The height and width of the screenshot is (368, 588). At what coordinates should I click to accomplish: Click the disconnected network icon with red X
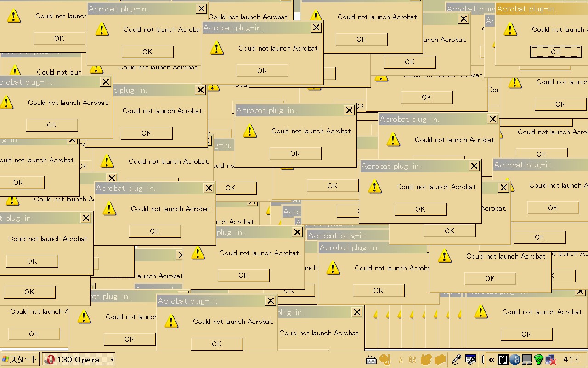(550, 360)
